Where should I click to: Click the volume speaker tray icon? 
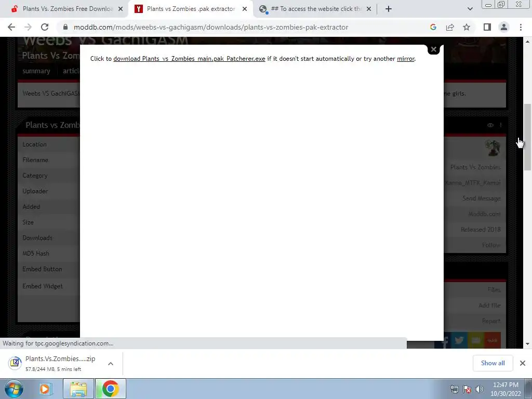coord(480,389)
